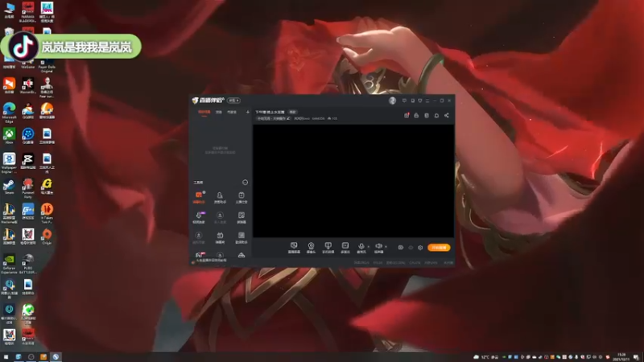This screenshot has width=644, height=362.
Task: Open the PUBG Battlegrounds desktop shortcut
Action: [28, 264]
